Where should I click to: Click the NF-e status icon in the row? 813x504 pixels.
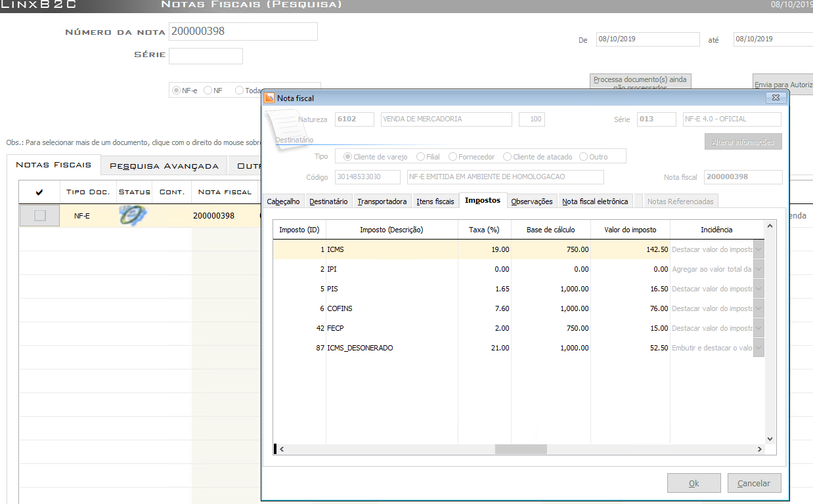pyautogui.click(x=134, y=216)
